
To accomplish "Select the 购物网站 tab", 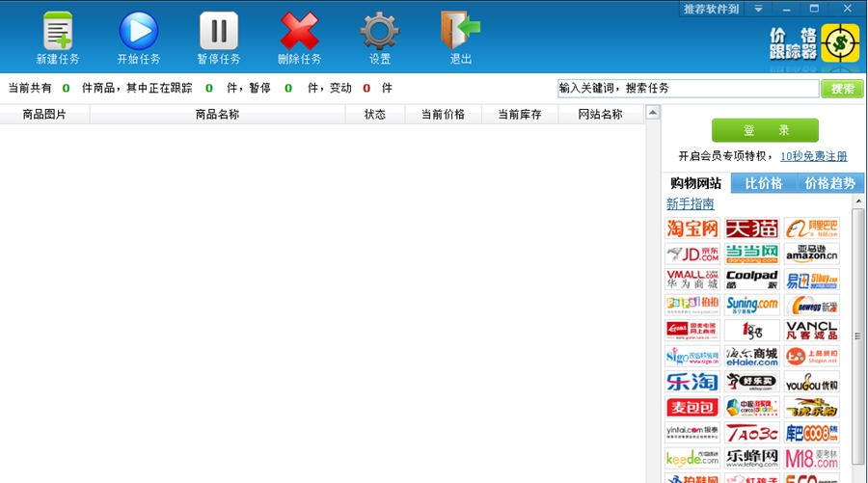I will pos(695,183).
